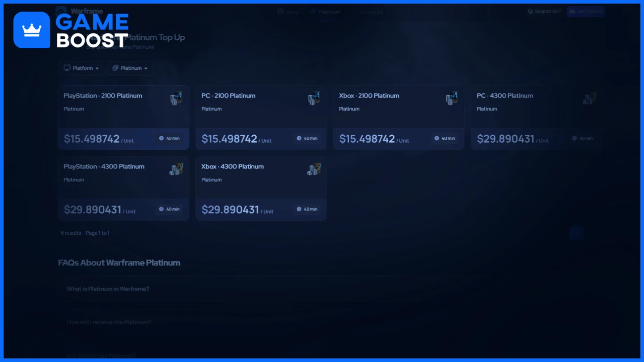Click $29.890431 price on PC 4300 card

(x=506, y=139)
